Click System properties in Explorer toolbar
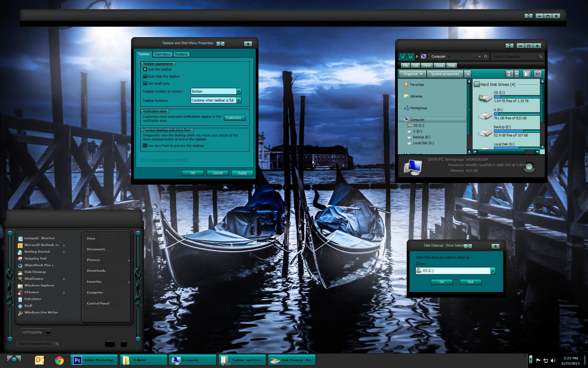588x368 pixels. [x=445, y=74]
